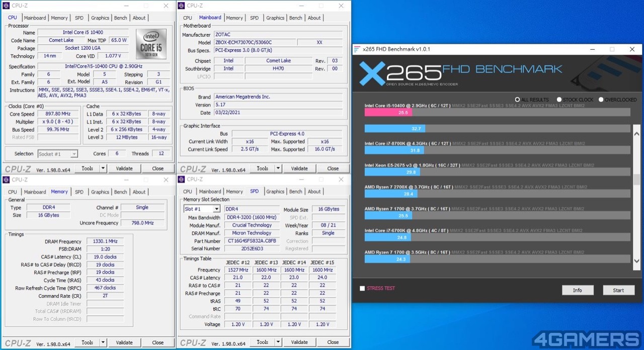Open Tools dropdown arrow in Mainboard window
The image size is (644, 350).
pos(278,168)
